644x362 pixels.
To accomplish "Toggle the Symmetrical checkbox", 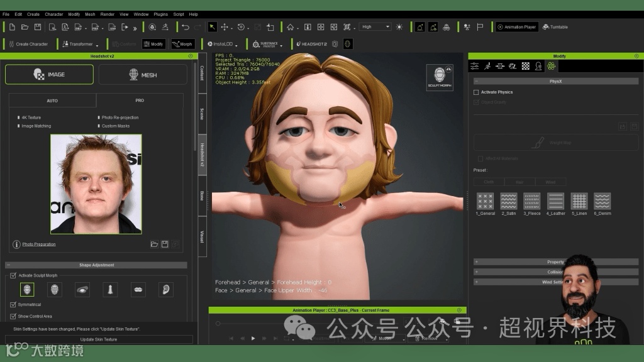I will point(13,305).
